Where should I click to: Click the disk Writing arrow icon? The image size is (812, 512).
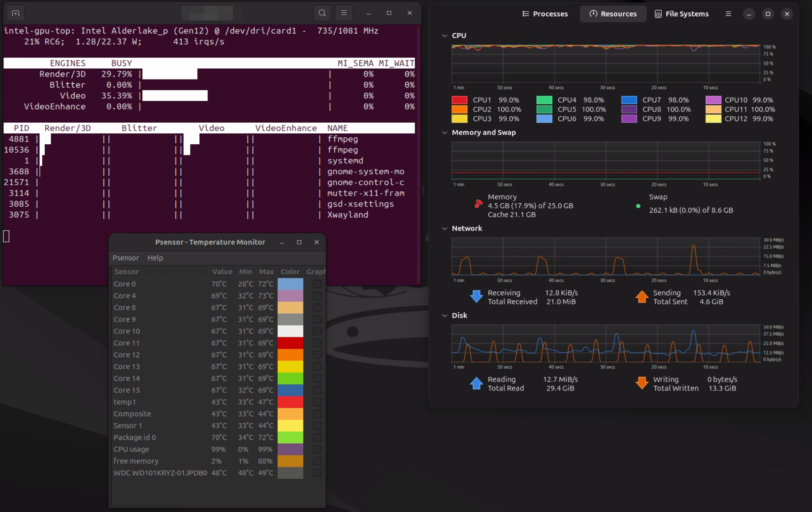click(x=642, y=383)
